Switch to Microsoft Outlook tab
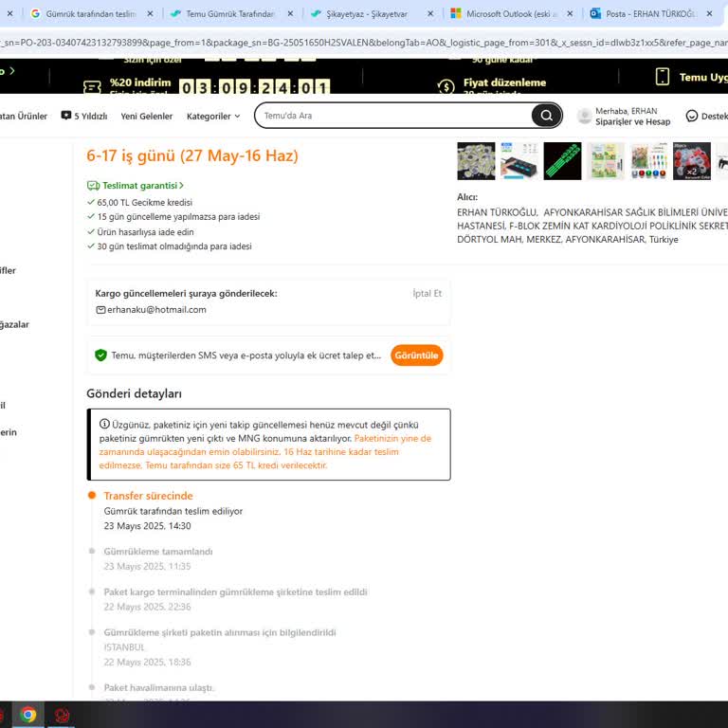Viewport: 728px width, 728px height. point(511,14)
